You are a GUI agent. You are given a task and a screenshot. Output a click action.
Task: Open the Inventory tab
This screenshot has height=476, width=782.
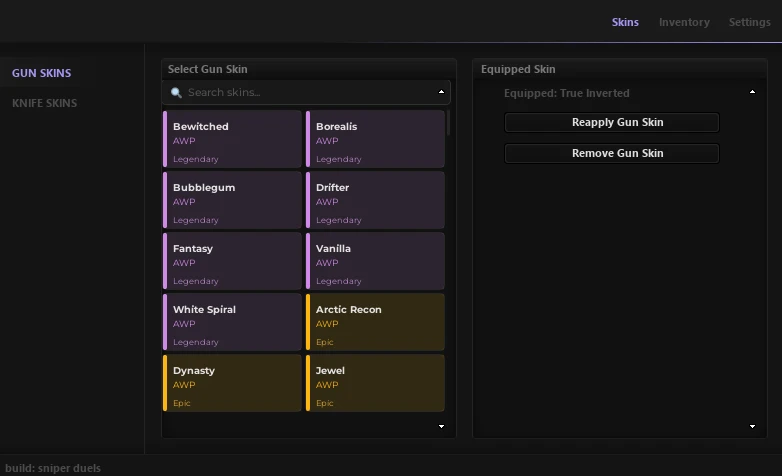click(684, 22)
